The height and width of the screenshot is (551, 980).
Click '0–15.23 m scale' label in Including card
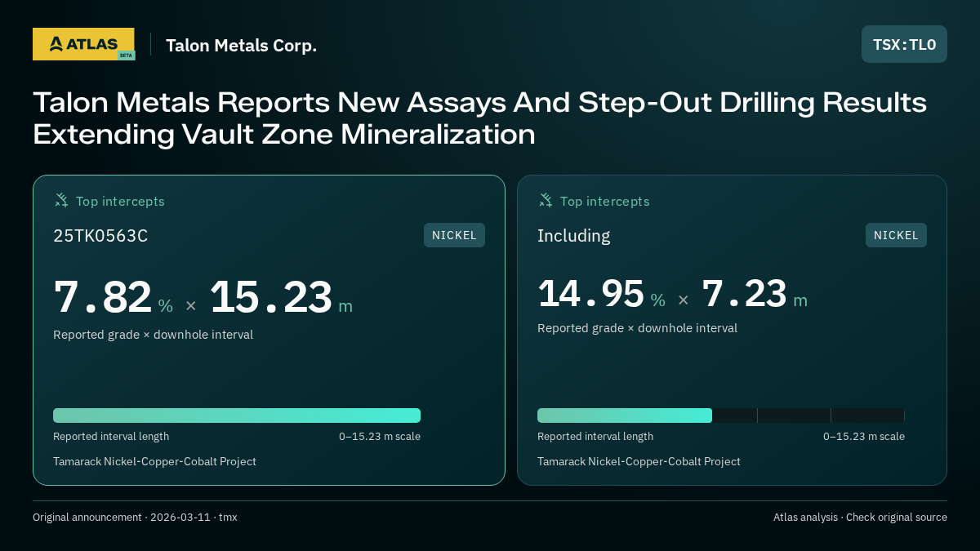coord(864,436)
